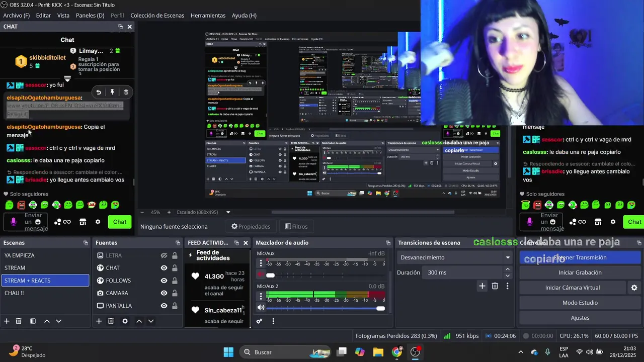Open advanced audio properties gears icon

coord(259,321)
